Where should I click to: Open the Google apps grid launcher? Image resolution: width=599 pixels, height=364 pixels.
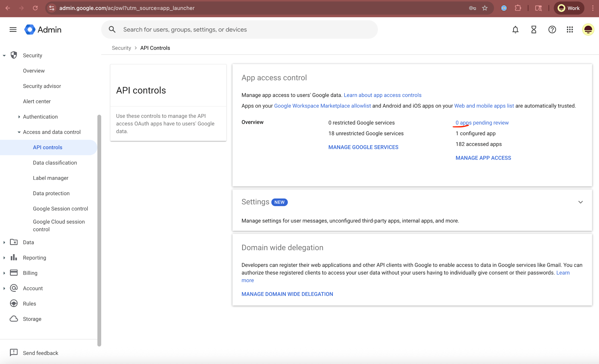pos(570,30)
